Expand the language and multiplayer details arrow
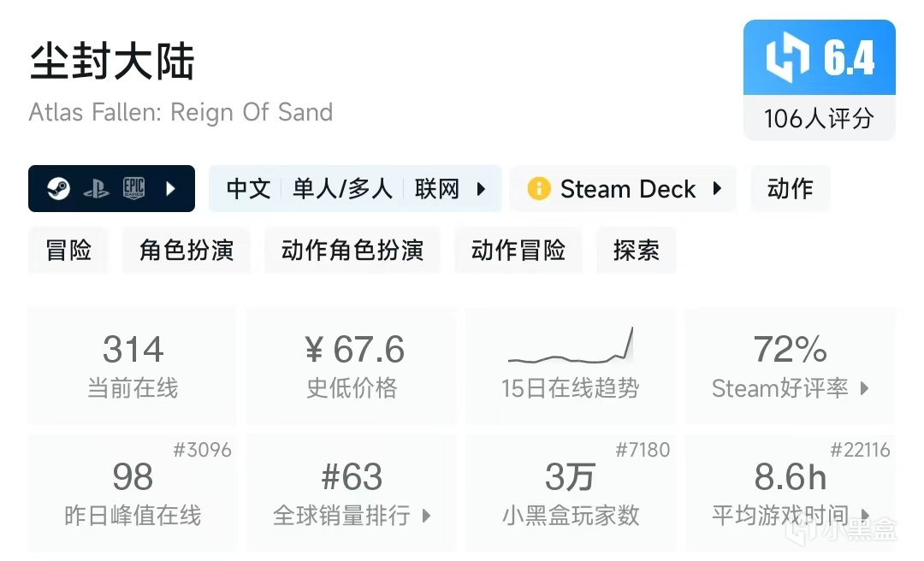924x561 pixels. [x=481, y=189]
